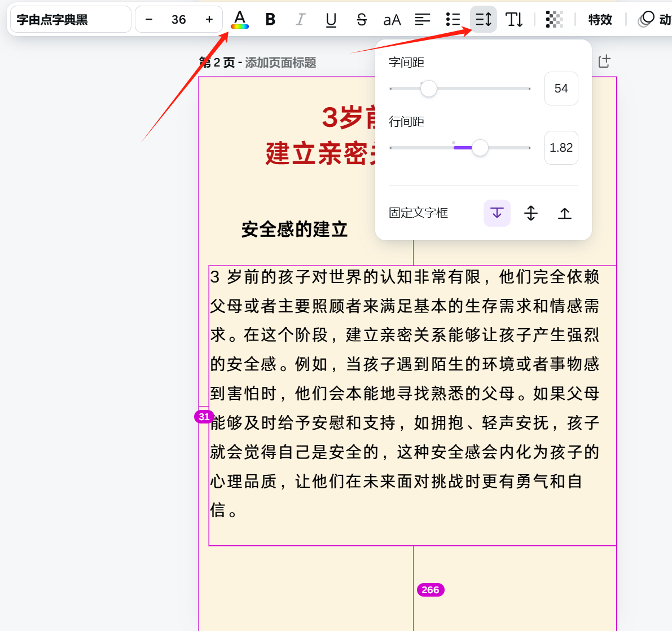Enable the expand-upward text box mode
Viewport: 672px width, 631px height.
[564, 213]
